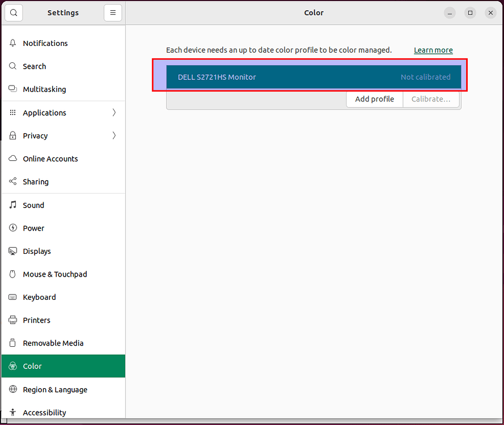504x425 pixels.
Task: Click the Notifications bell icon
Action: (x=13, y=43)
